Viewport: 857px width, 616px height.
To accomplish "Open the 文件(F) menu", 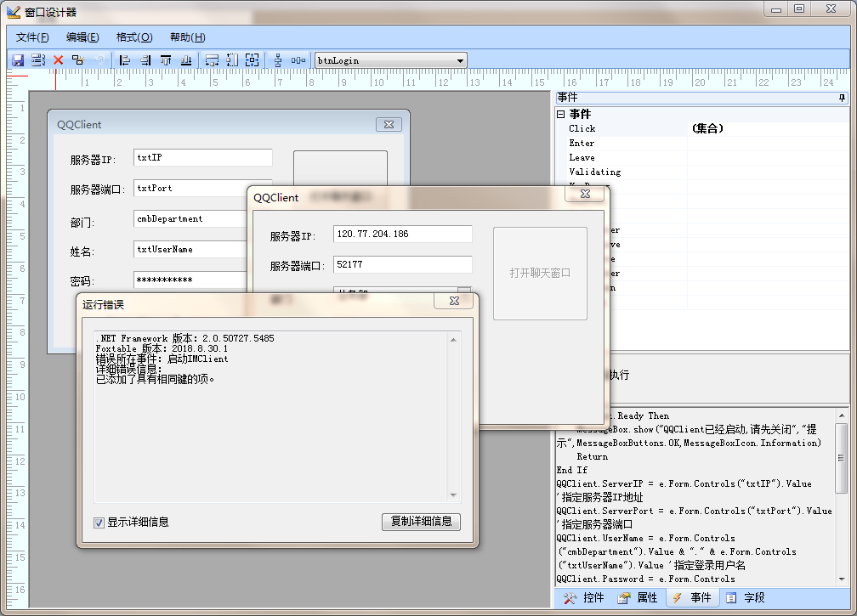I will click(32, 37).
